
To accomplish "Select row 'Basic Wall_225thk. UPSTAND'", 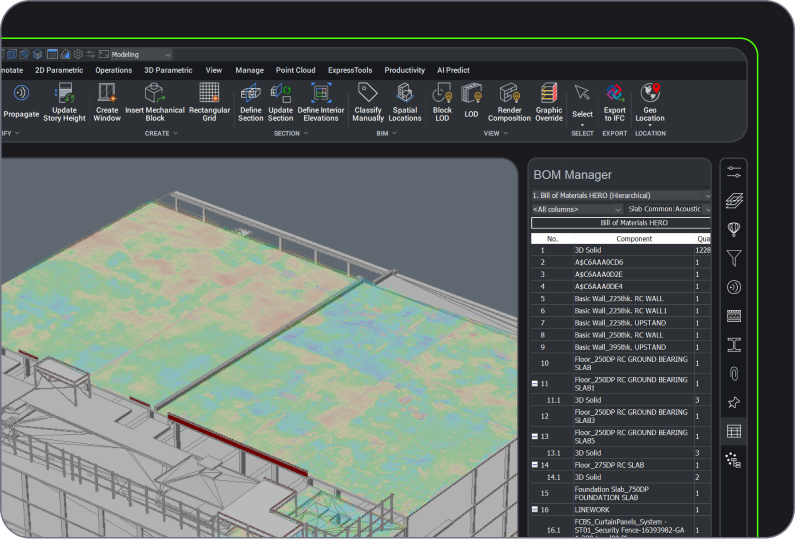I will click(621, 322).
